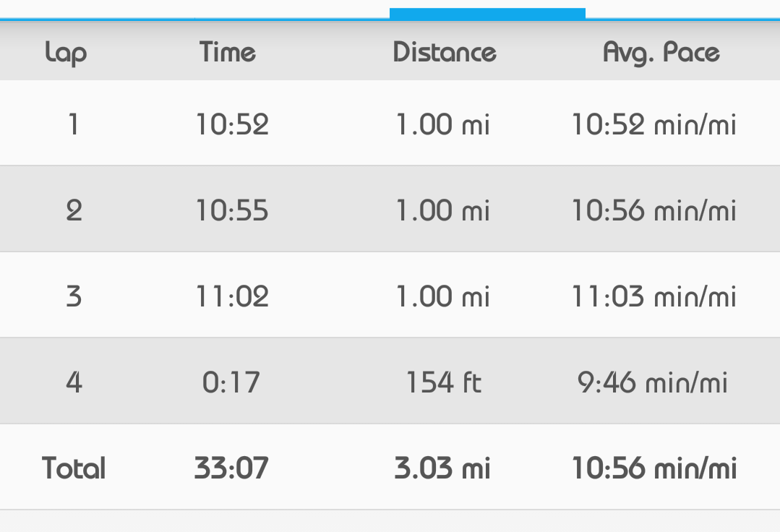Image resolution: width=780 pixels, height=532 pixels.
Task: Tap lap 3 pace 11:03 min/mi
Action: pyautogui.click(x=653, y=296)
